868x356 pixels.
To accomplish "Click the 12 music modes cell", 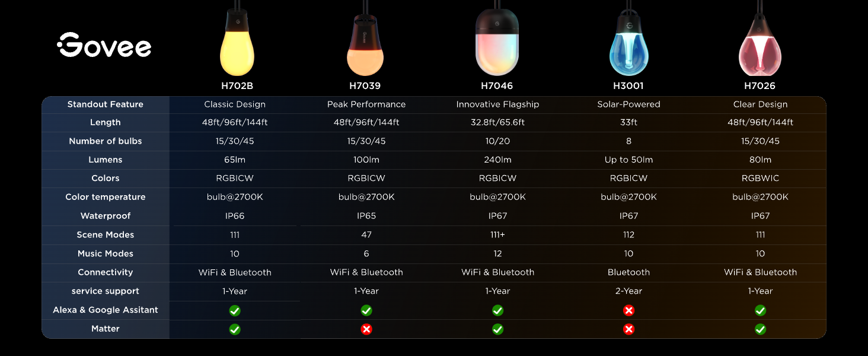I will tap(497, 253).
